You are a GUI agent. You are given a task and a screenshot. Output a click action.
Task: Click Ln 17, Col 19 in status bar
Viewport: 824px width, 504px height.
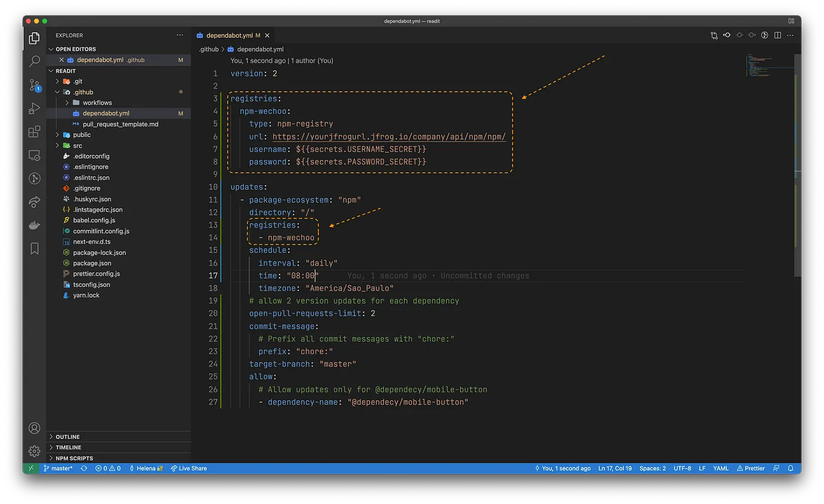[615, 469]
